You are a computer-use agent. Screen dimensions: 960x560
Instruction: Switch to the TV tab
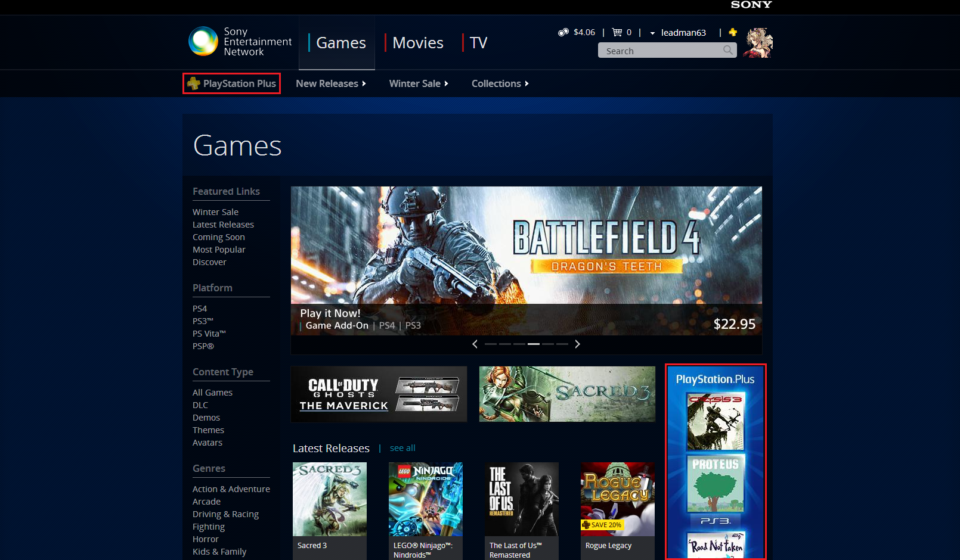[478, 43]
